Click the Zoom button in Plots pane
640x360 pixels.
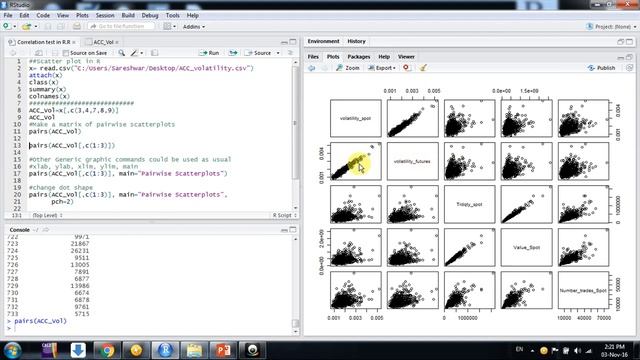pos(348,68)
